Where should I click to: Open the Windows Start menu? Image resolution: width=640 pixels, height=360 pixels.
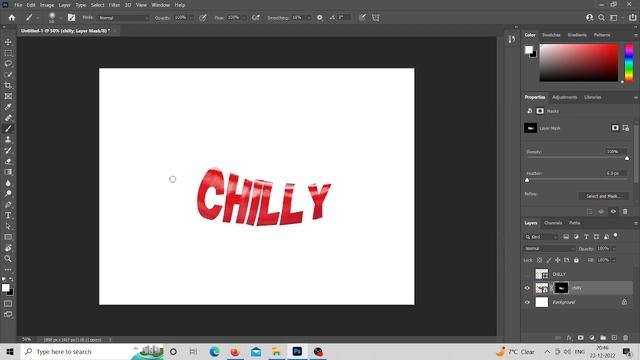(x=10, y=351)
